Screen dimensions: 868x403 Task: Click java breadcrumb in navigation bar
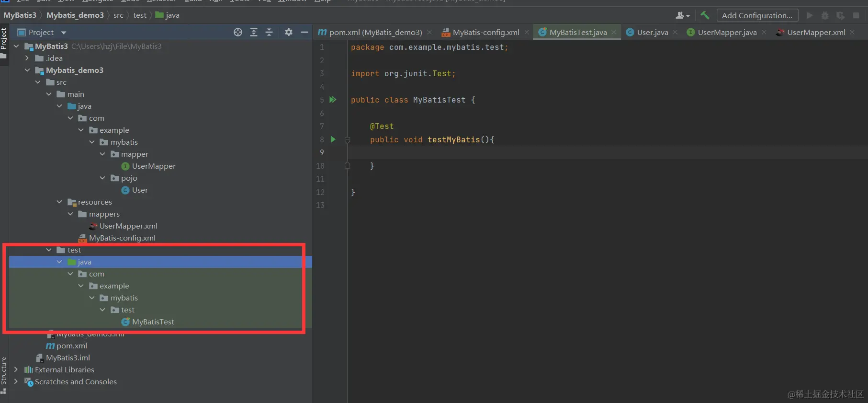168,15
